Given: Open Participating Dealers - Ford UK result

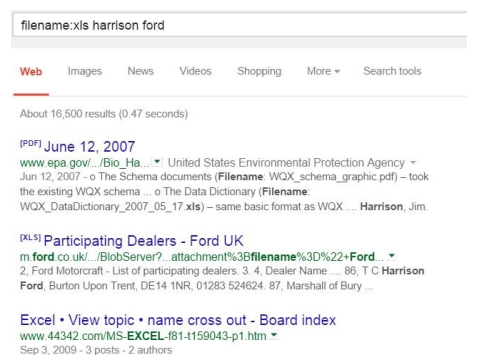Looking at the screenshot, I should click(x=143, y=241).
